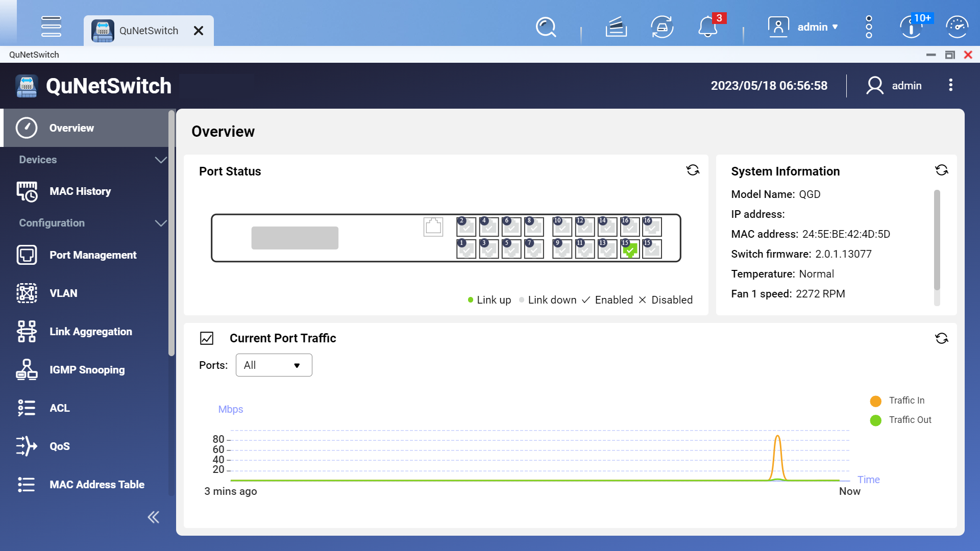Select port 7 in Port Status

pos(534,249)
